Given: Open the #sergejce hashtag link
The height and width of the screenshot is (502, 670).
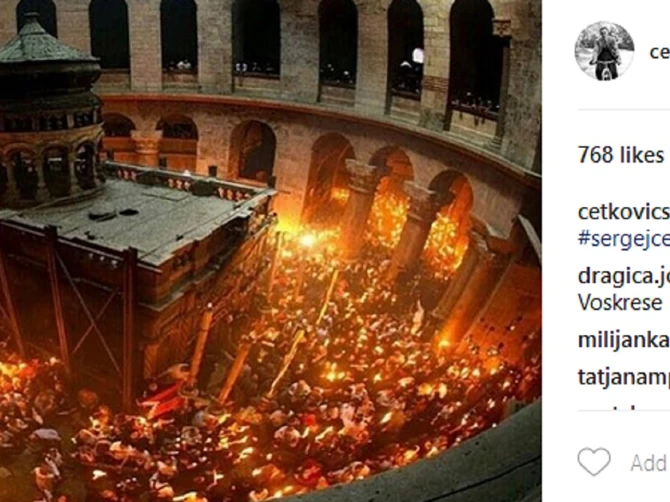Looking at the screenshot, I should coord(623,239).
